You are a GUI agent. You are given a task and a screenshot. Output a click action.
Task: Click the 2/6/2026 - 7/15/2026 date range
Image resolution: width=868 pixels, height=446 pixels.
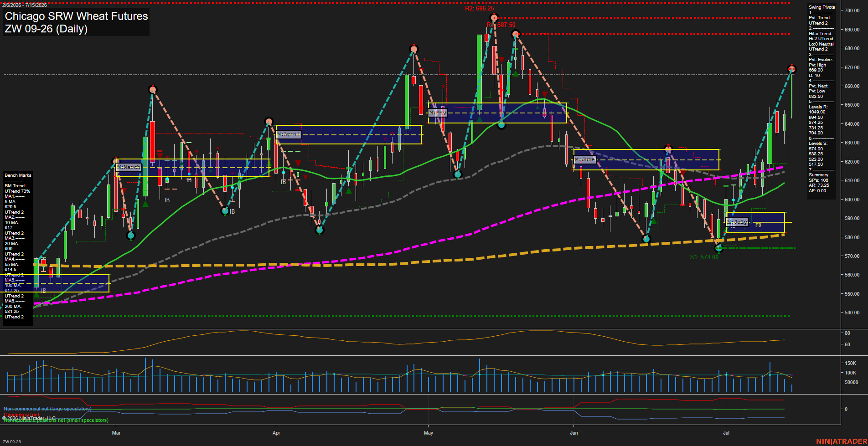click(x=25, y=5)
